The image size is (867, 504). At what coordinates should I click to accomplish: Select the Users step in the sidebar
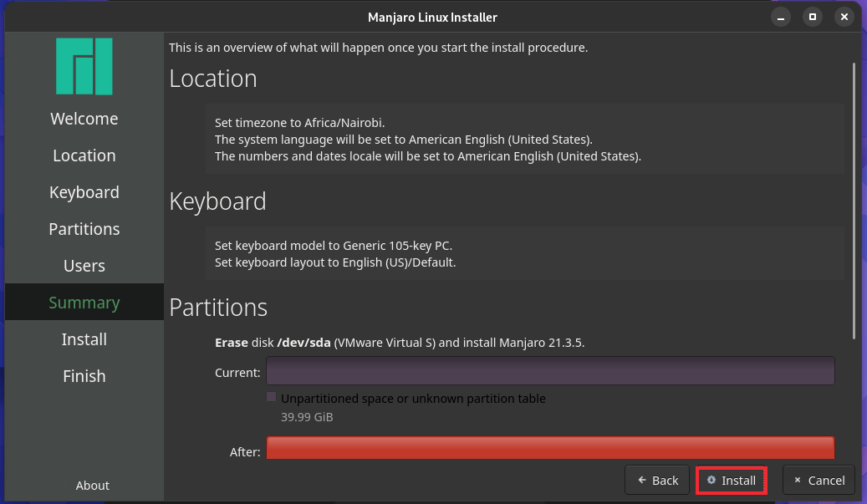84,266
